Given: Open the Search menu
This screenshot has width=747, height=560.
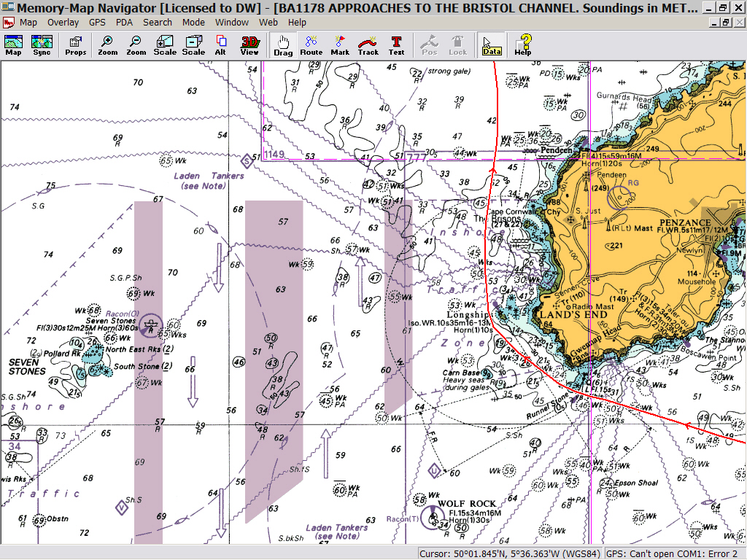Looking at the screenshot, I should 158,23.
